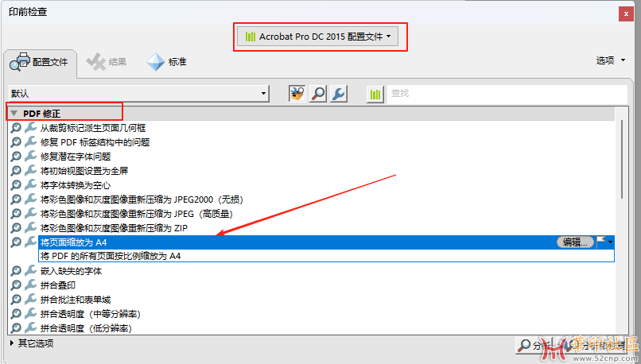
Task: Click the 分析 button
Action: point(534,346)
